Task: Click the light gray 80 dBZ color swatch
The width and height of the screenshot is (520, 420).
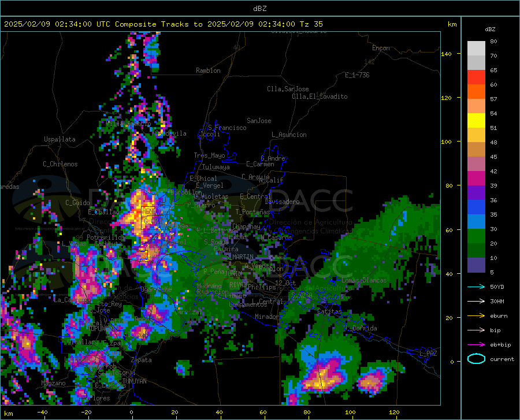Action: [476, 49]
